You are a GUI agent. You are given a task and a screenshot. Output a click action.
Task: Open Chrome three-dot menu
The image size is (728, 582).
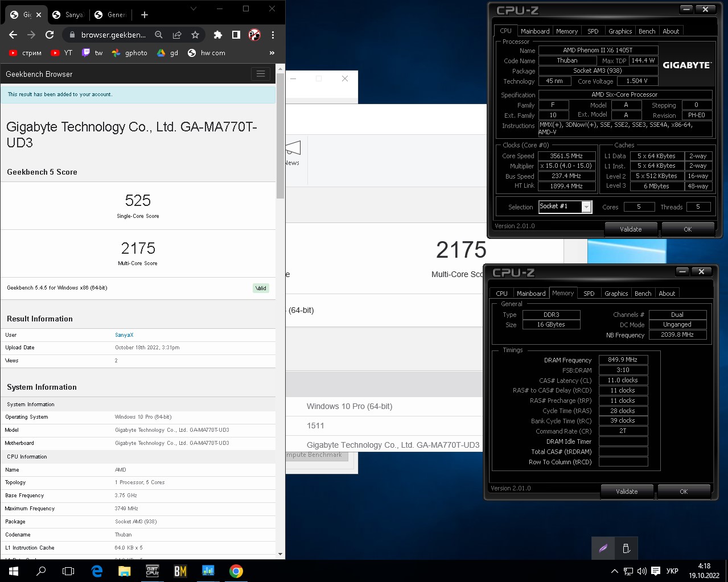point(273,35)
